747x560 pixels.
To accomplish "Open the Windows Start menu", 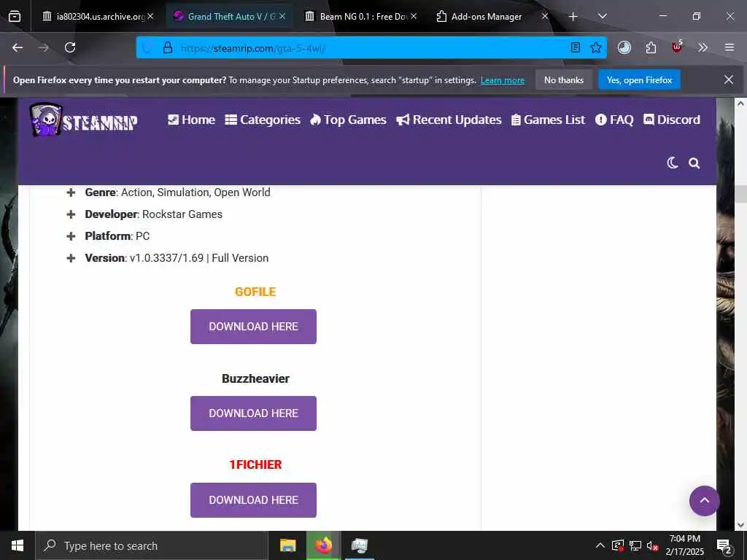I will 18,545.
